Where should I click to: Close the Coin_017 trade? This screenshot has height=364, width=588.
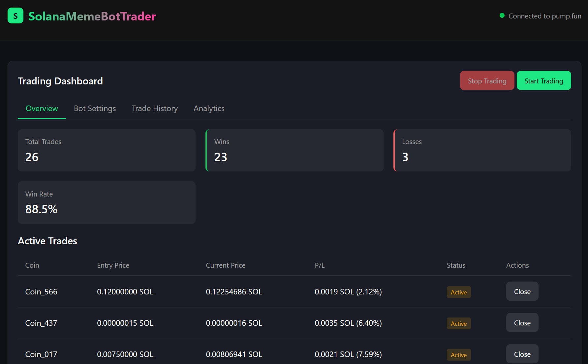pyautogui.click(x=522, y=354)
